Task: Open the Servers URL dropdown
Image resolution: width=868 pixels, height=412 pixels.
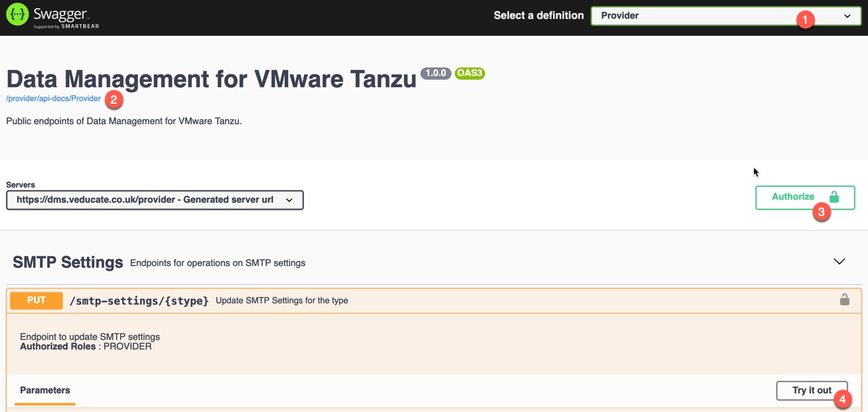Action: 155,200
